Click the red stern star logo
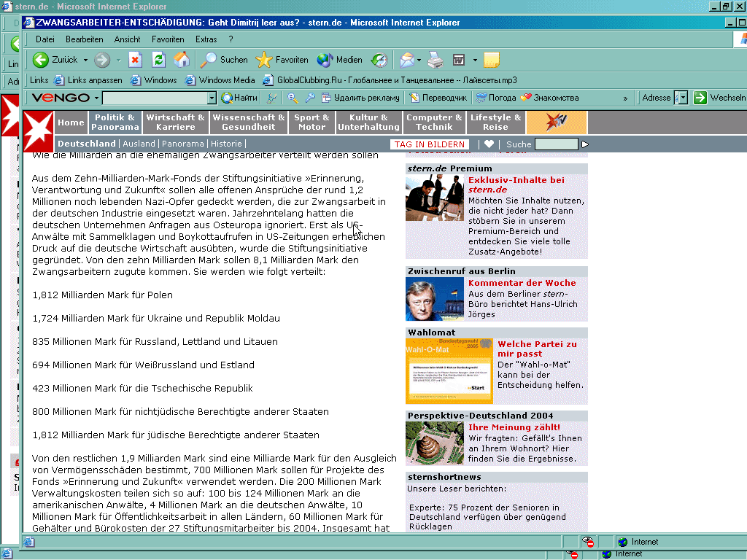This screenshot has width=747, height=560. pos(39,131)
